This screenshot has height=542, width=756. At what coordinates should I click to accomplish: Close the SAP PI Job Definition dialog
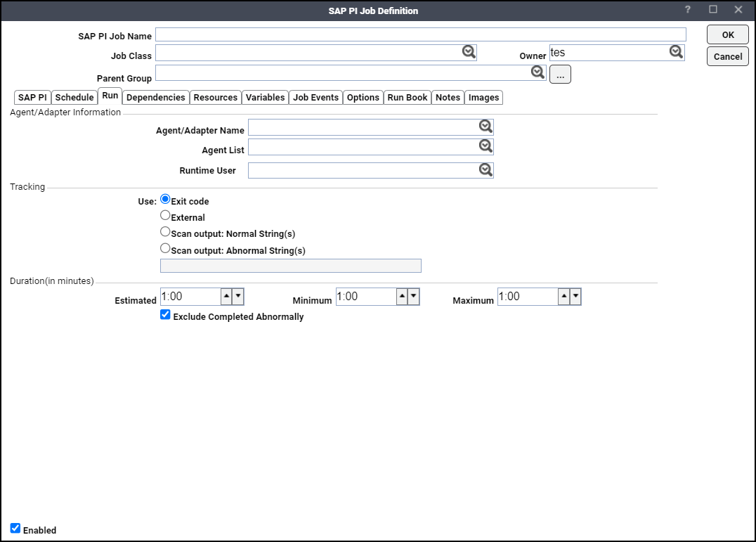[x=738, y=10]
